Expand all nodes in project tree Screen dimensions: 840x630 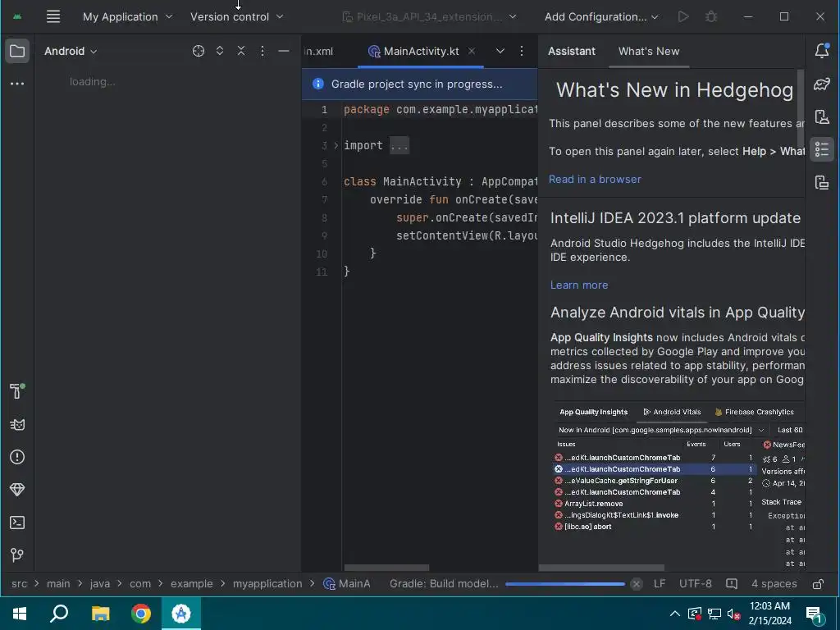(220, 51)
